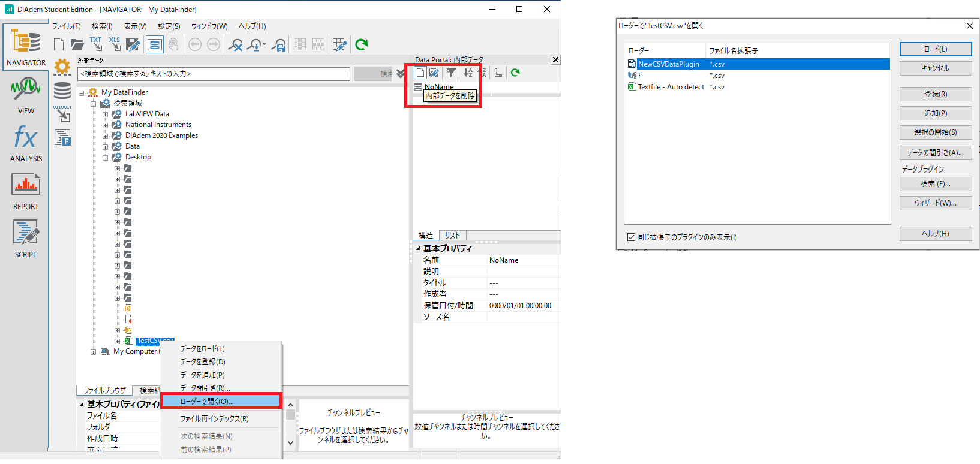Click ヘルプ(H) button in loader dialog
Viewport: 980px width, 464px height.
[936, 234]
